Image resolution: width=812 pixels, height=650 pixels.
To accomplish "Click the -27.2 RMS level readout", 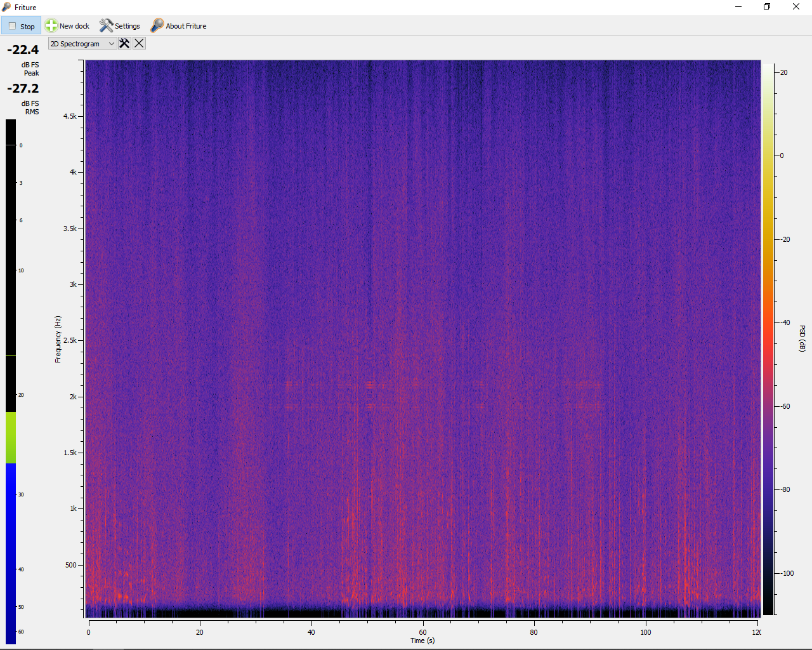I will click(x=23, y=88).
